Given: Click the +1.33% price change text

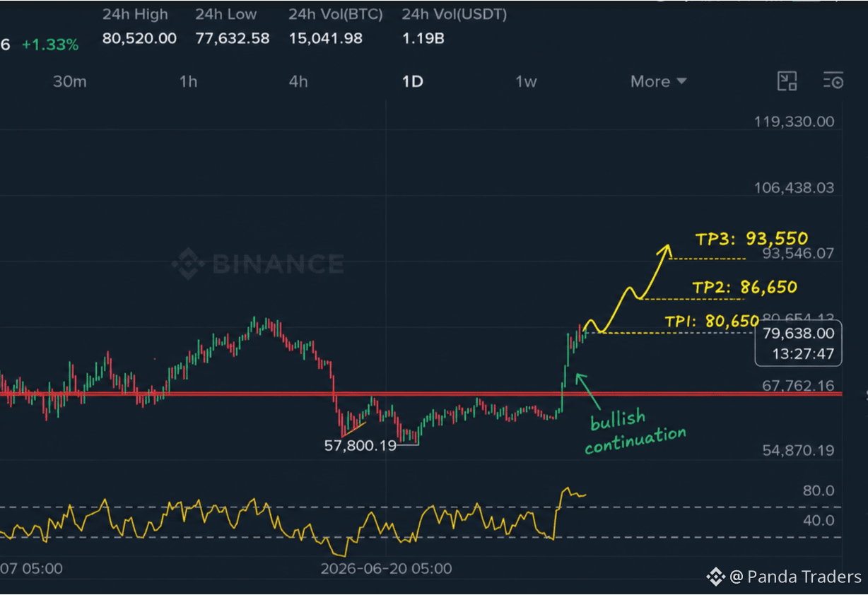Looking at the screenshot, I should click(50, 45).
